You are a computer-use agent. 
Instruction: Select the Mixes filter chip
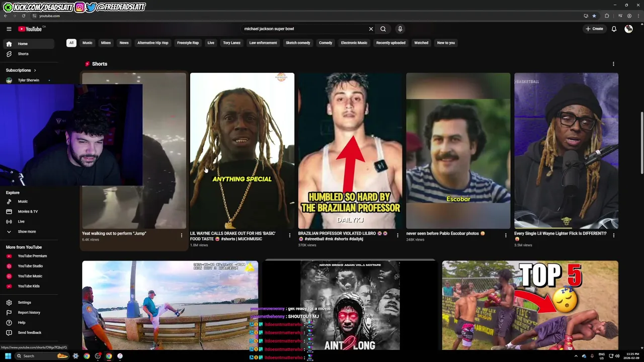point(106,43)
